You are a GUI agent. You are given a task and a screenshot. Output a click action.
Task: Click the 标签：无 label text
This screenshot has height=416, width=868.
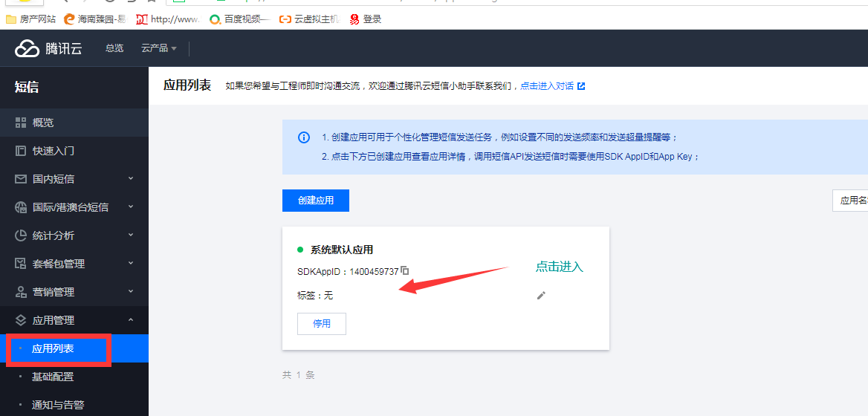click(315, 296)
